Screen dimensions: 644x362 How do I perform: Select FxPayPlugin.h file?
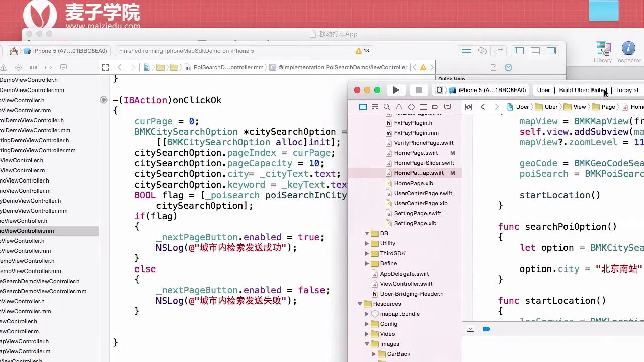pos(409,123)
